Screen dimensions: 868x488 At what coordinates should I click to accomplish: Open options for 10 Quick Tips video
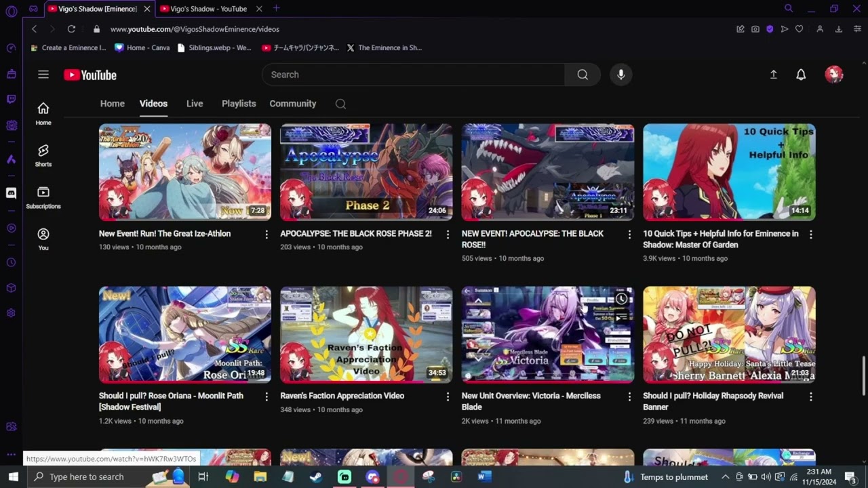pos(810,235)
